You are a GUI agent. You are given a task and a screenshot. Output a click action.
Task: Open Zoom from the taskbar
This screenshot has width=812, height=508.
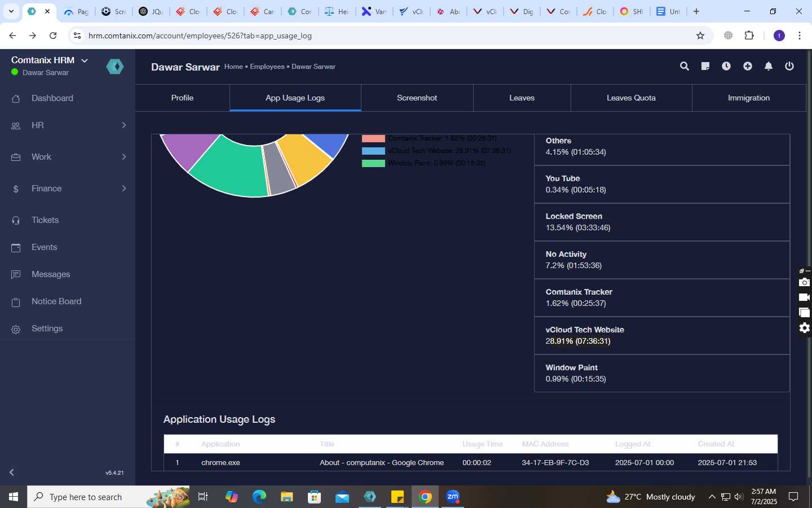(x=453, y=497)
